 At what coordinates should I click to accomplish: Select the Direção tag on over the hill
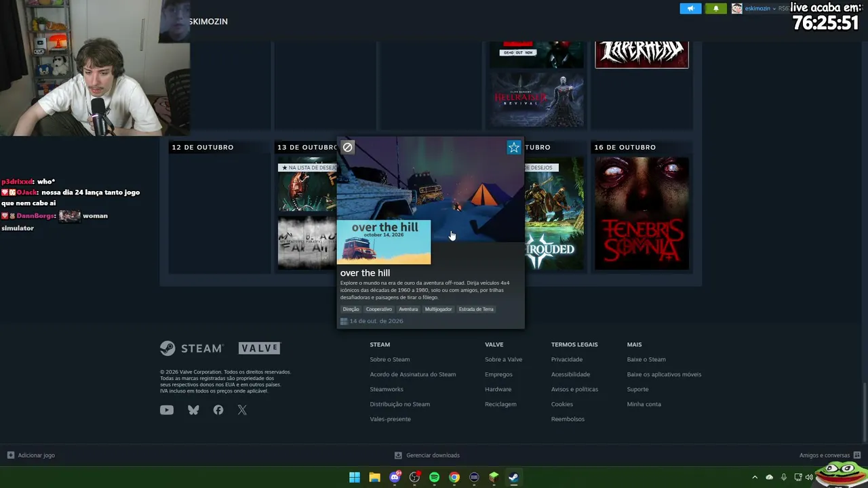pyautogui.click(x=351, y=309)
